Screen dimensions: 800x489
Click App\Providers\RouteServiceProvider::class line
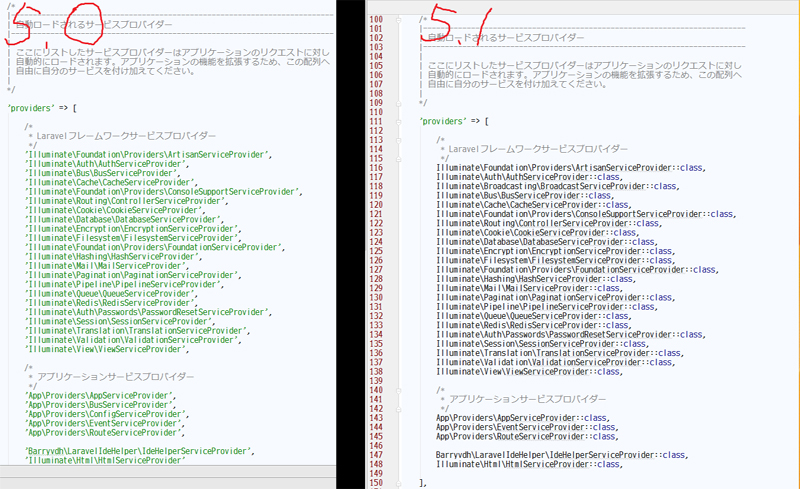click(527, 436)
